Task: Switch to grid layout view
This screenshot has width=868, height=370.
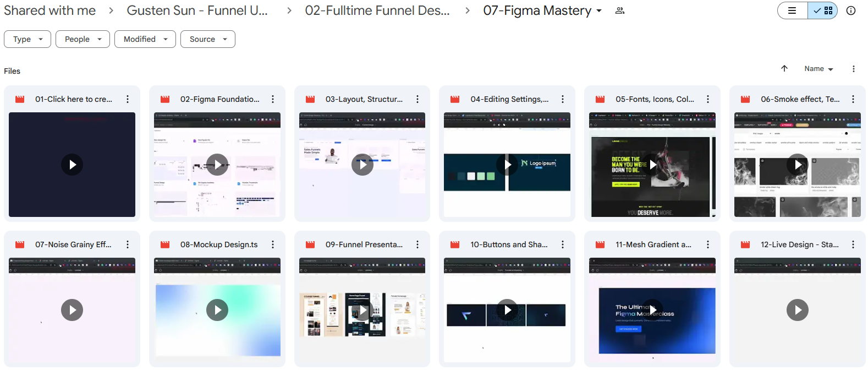Action: tap(823, 10)
